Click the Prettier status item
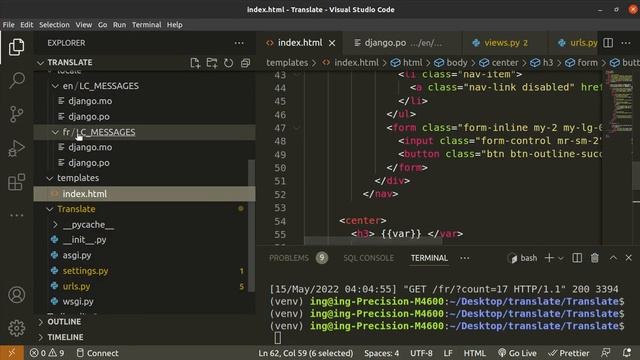This screenshot has height=360, width=640. click(x=569, y=353)
